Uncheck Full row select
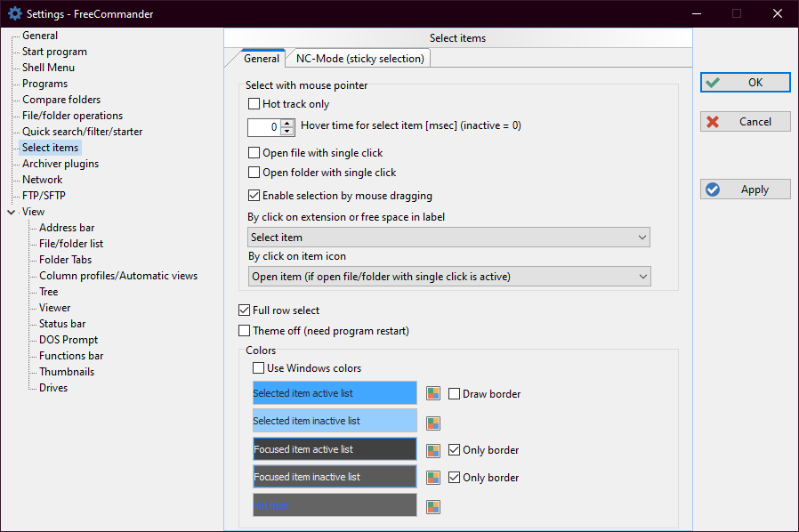The width and height of the screenshot is (799, 532). click(245, 310)
